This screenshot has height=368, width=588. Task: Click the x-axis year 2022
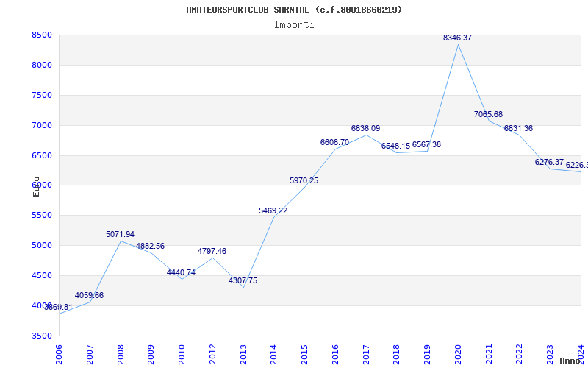coord(520,355)
